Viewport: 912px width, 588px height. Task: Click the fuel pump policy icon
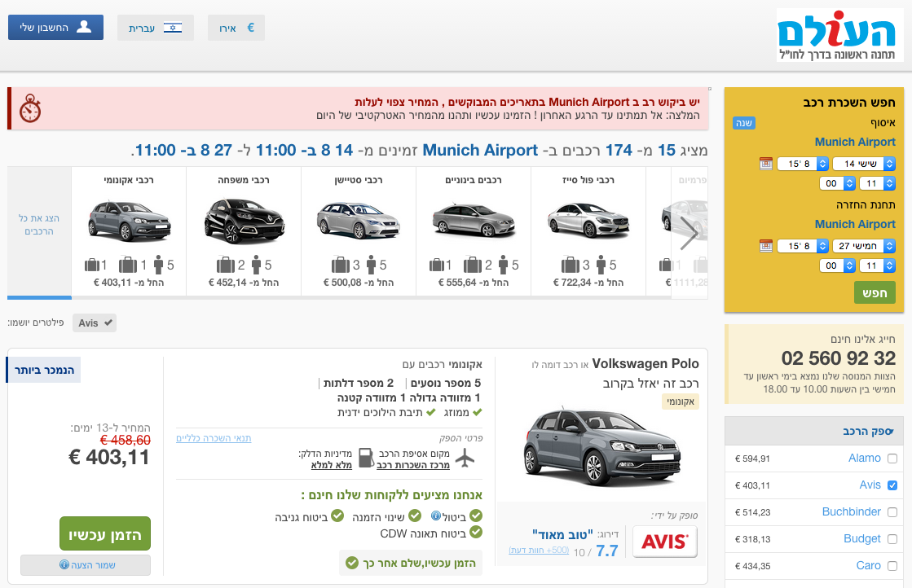[366, 459]
